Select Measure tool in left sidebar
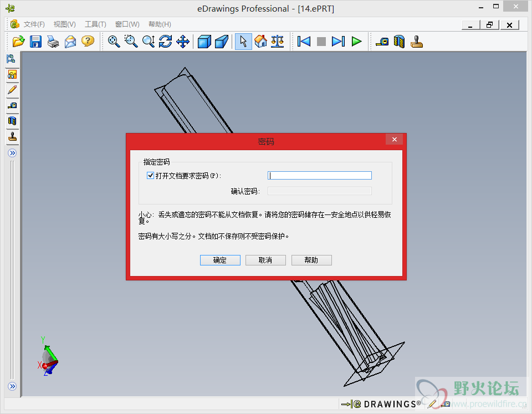This screenshot has width=532, height=414. click(x=12, y=105)
